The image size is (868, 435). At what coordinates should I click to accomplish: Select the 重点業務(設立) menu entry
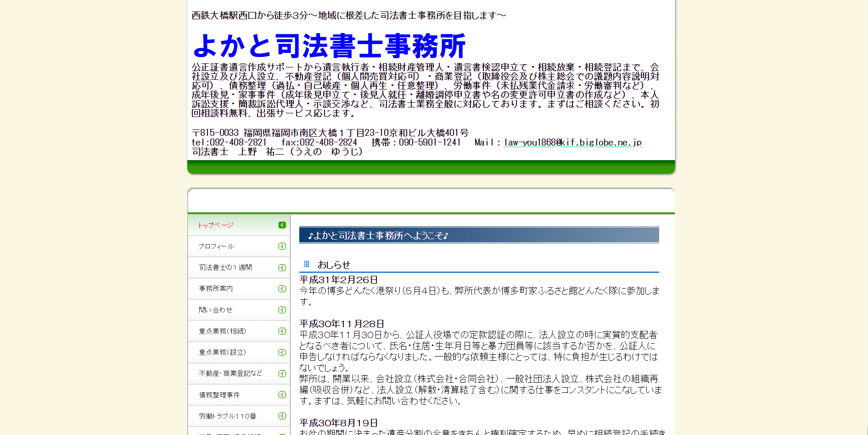[x=223, y=352]
